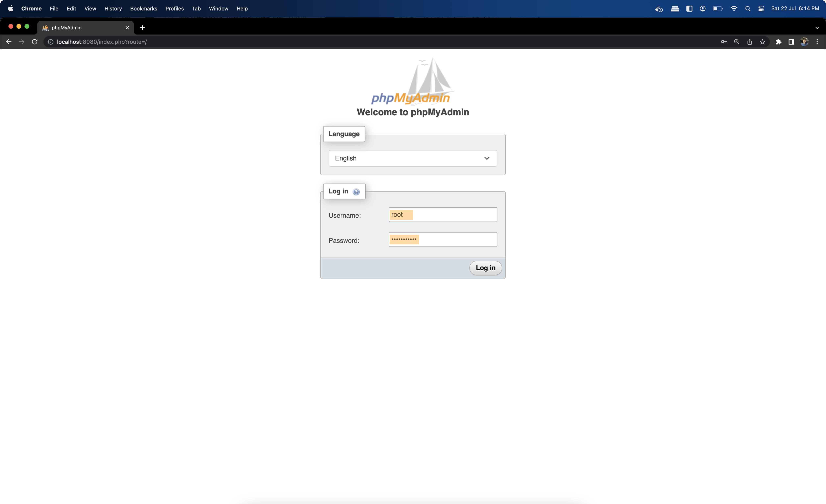Open Control Center icon
Screen dimensions: 826x504
pos(761,8)
